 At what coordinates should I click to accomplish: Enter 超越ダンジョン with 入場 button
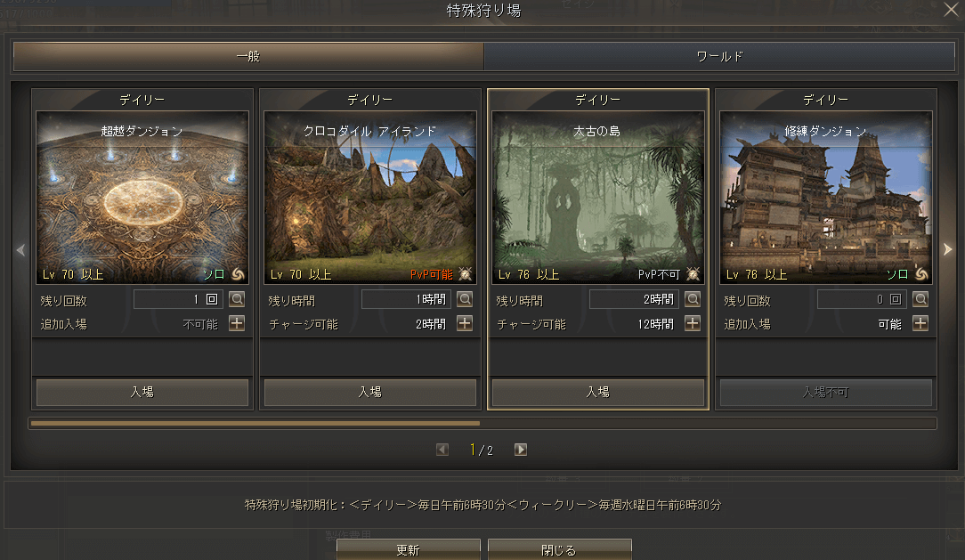point(142,392)
